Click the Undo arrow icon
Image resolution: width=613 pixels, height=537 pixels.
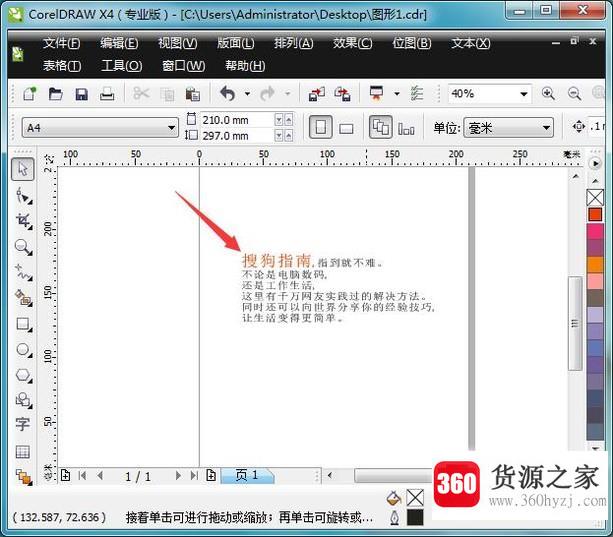click(x=228, y=94)
